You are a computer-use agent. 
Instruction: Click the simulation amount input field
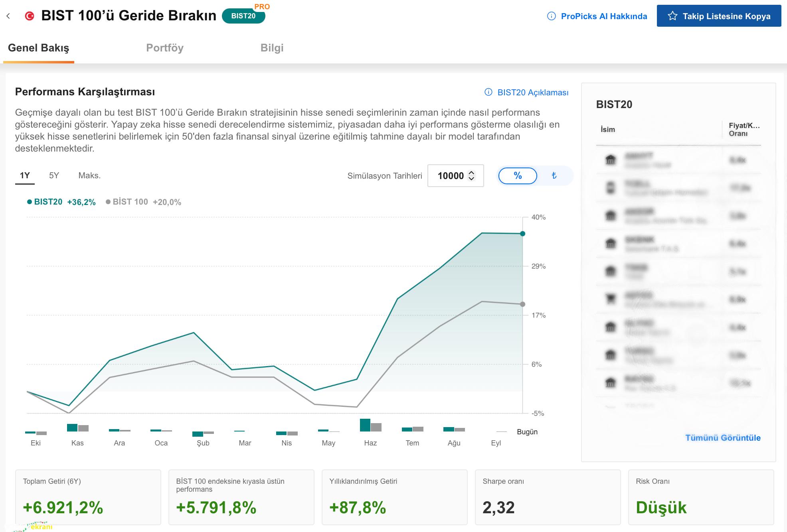click(x=450, y=175)
